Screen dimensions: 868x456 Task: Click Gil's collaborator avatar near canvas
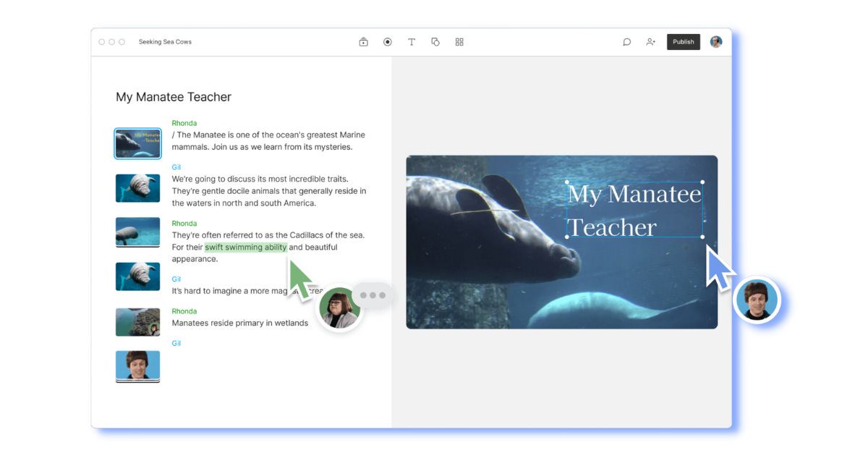(757, 300)
